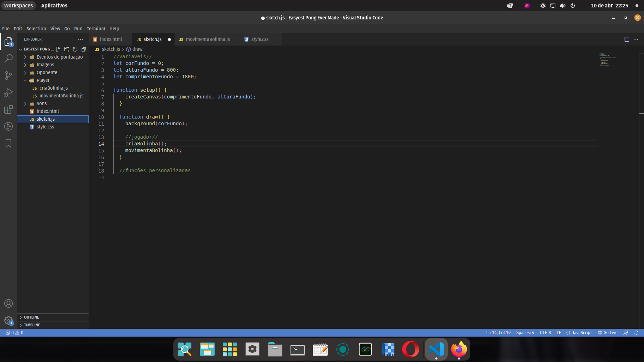Open the Run and Debug view
644x362 pixels.
click(x=8, y=92)
